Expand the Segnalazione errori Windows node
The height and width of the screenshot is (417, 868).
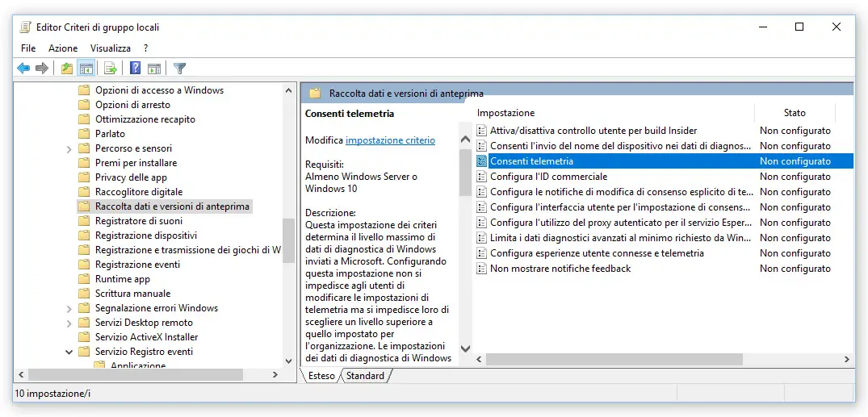(69, 308)
